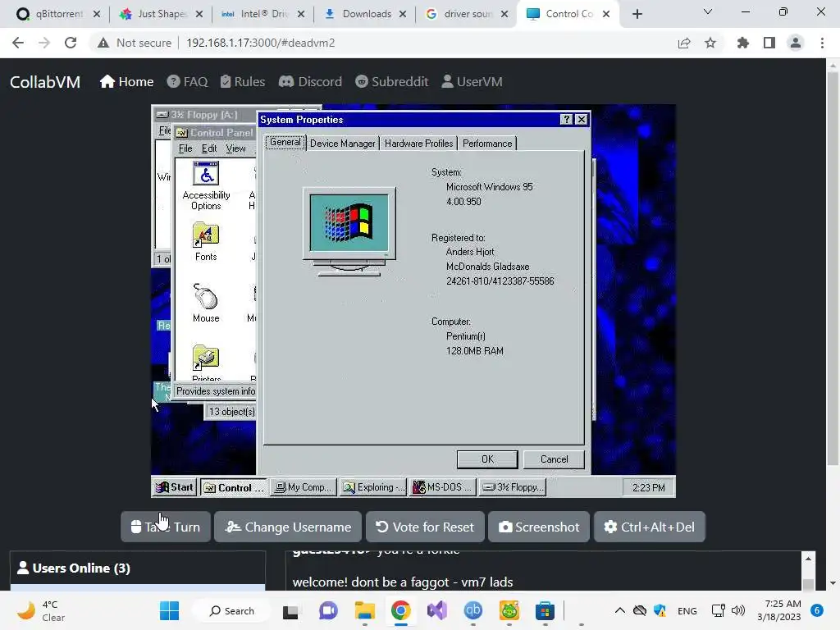Open the Mouse control panel icon

(206, 304)
